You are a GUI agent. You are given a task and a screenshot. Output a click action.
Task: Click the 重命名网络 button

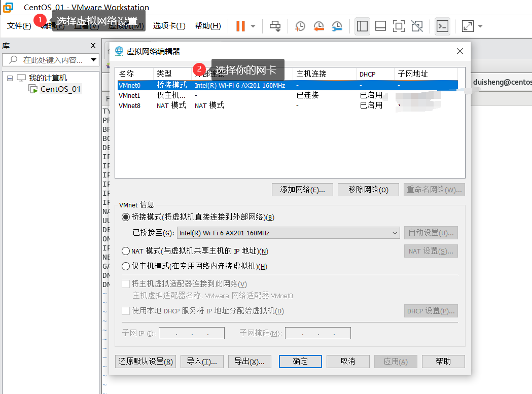click(x=434, y=190)
